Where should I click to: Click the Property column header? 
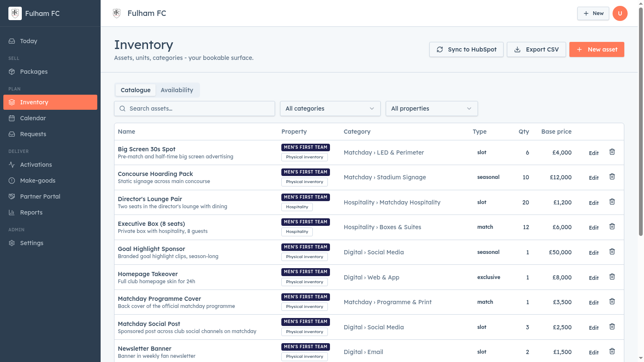294,132
